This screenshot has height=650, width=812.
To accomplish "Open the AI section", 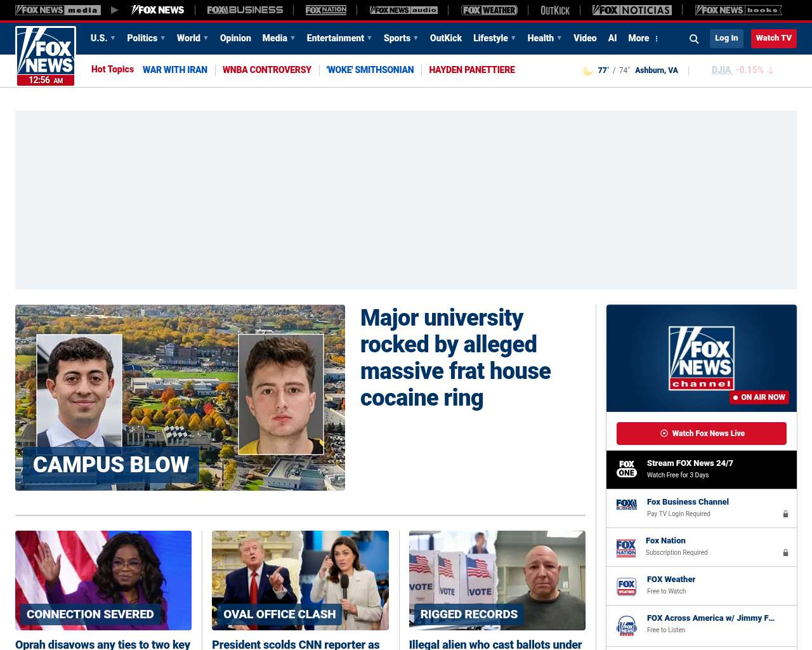I will coord(612,38).
